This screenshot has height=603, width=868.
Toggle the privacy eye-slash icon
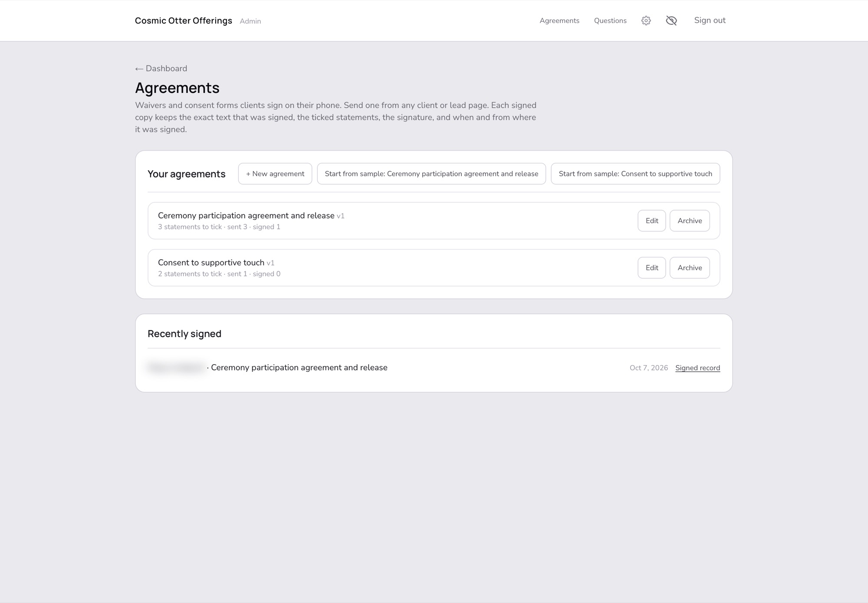(671, 20)
